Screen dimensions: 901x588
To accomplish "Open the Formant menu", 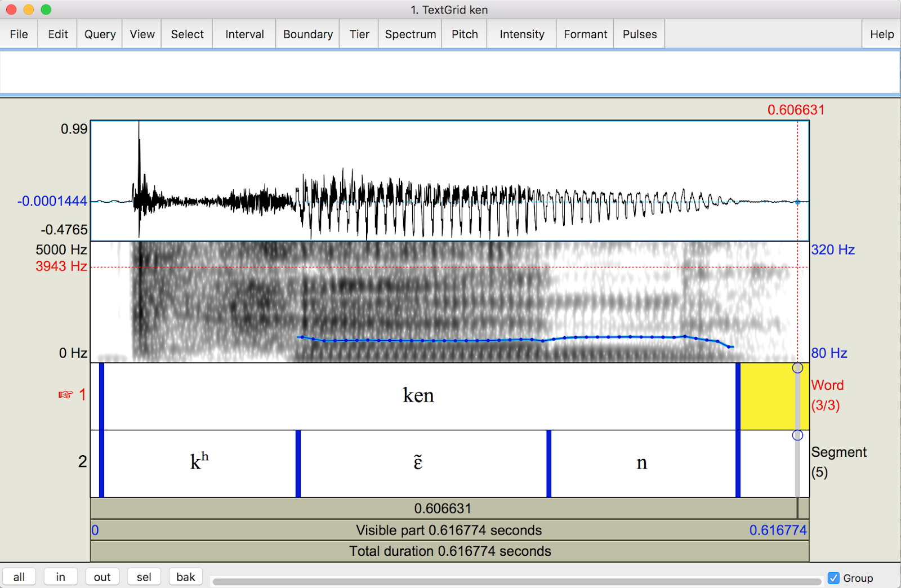I will (585, 34).
